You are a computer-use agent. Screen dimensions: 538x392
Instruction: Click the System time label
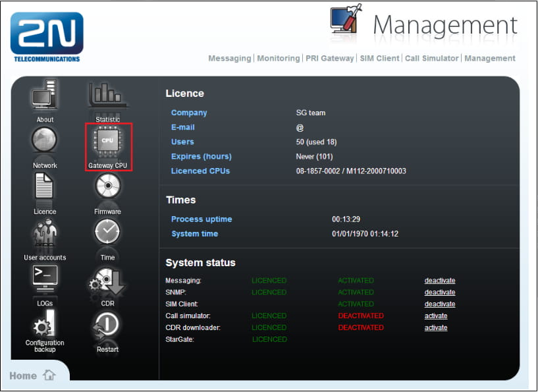point(194,234)
